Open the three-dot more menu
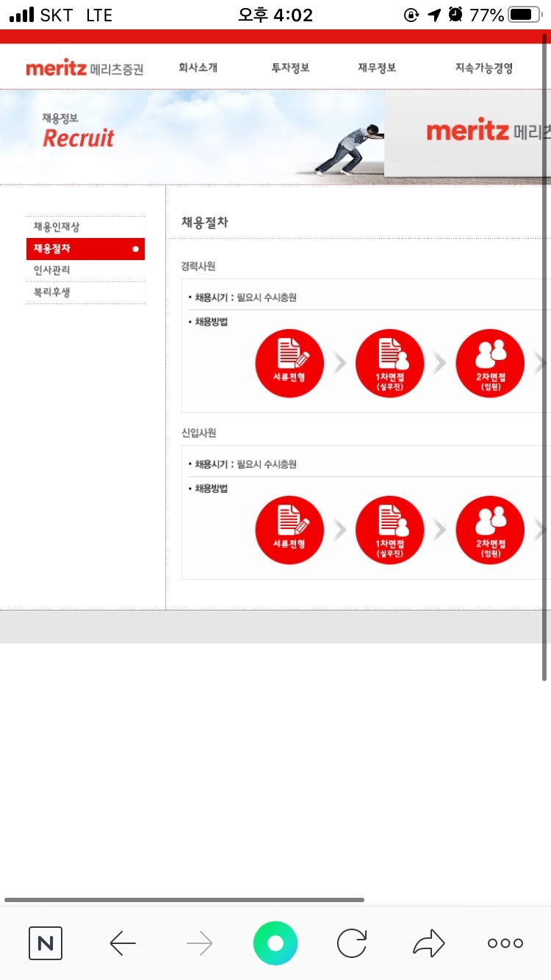The width and height of the screenshot is (551, 980). click(505, 943)
